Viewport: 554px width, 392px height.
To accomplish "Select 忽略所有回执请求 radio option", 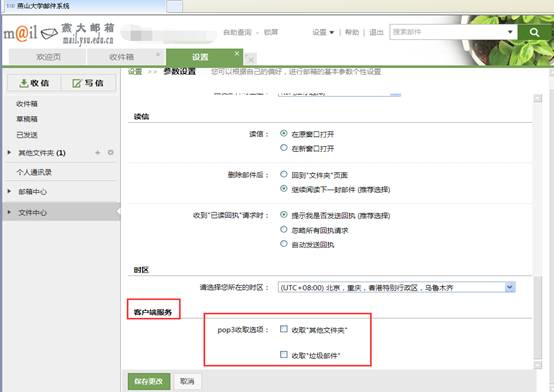I will (283, 229).
